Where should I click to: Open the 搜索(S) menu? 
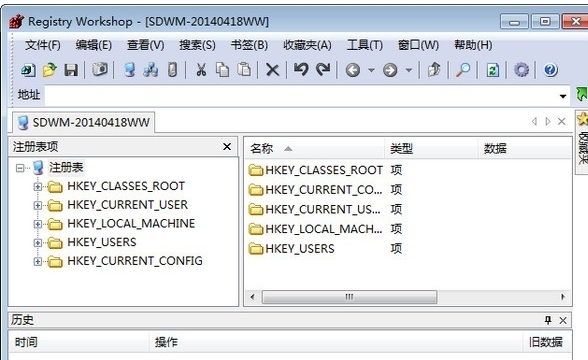pos(197,45)
